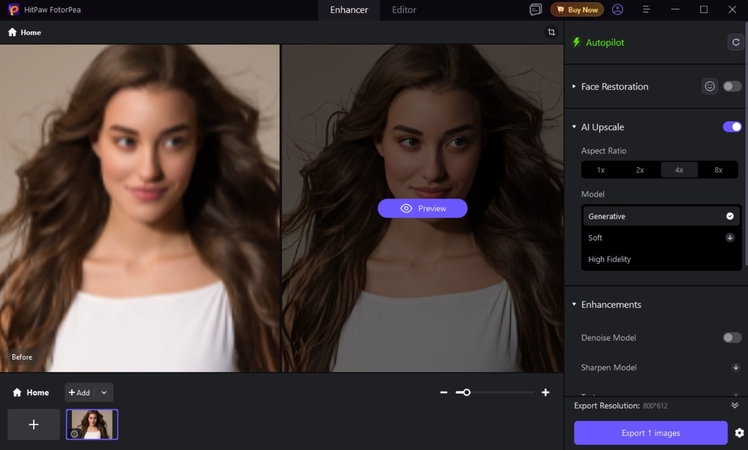
Task: Switch to the Enhancer tab
Action: coord(349,10)
